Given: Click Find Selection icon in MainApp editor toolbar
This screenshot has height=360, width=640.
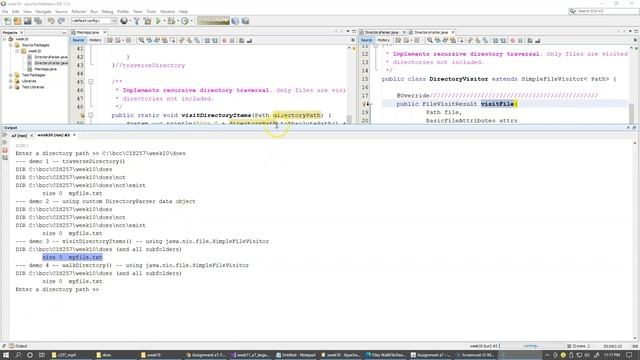Looking at the screenshot, I should pyautogui.click(x=141, y=40).
